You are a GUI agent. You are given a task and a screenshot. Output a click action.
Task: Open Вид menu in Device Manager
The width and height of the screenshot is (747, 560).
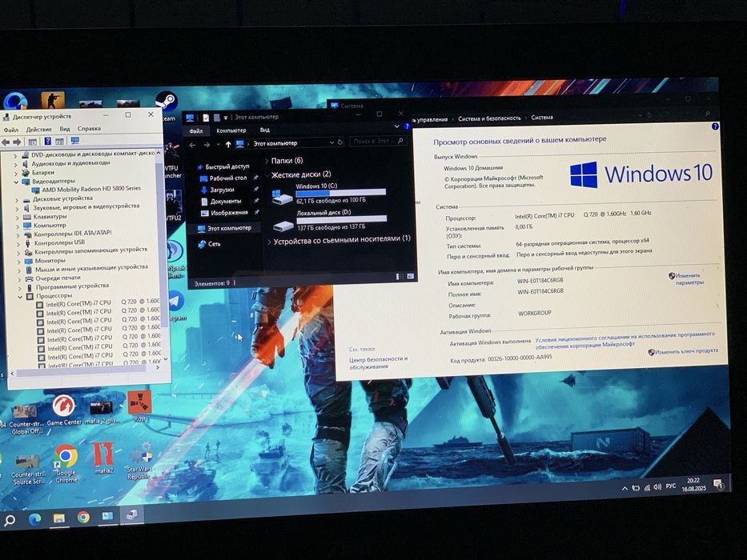(65, 129)
